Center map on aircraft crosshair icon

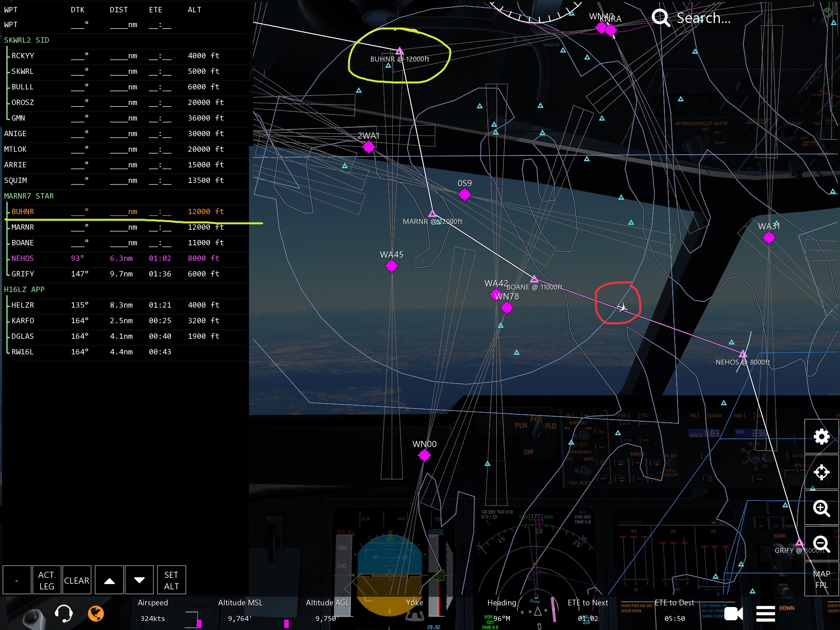821,472
